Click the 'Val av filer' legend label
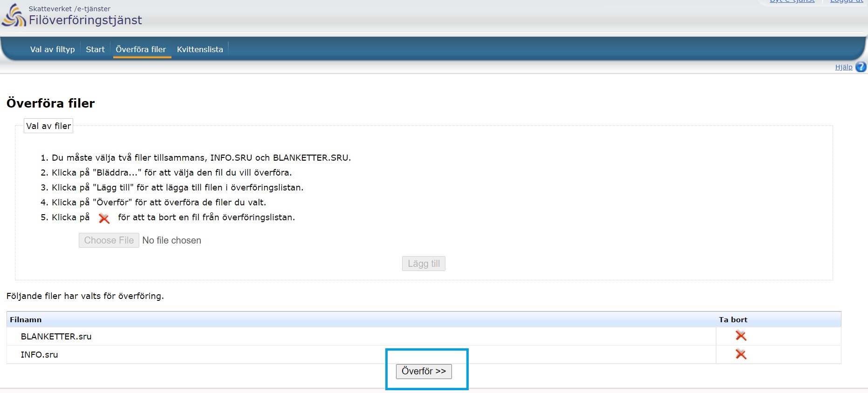868x393 pixels. tap(48, 126)
